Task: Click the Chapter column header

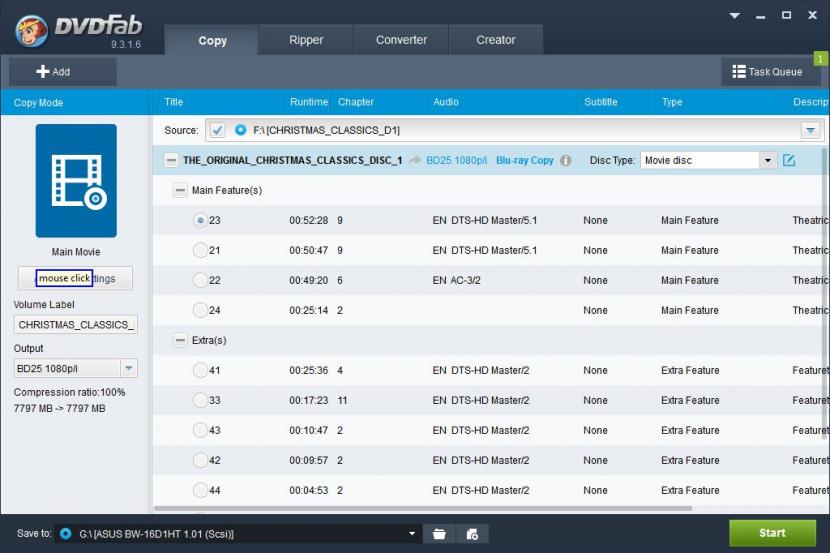Action: pyautogui.click(x=356, y=102)
